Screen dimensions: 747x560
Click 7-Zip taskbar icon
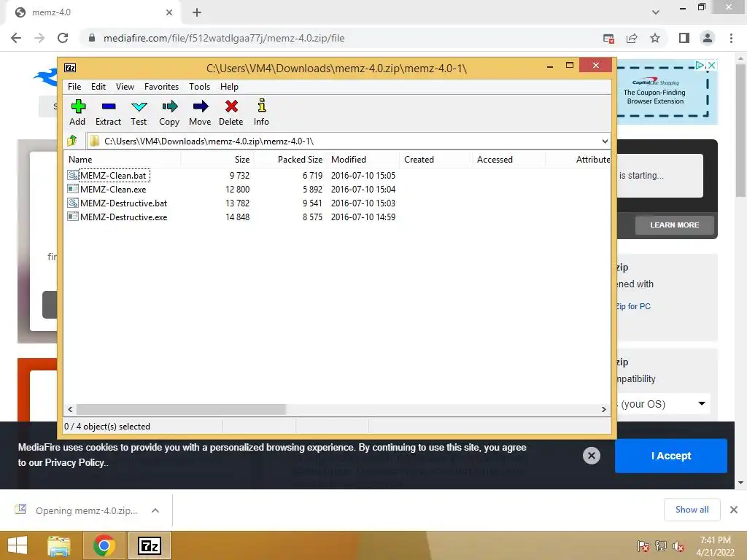pos(149,545)
